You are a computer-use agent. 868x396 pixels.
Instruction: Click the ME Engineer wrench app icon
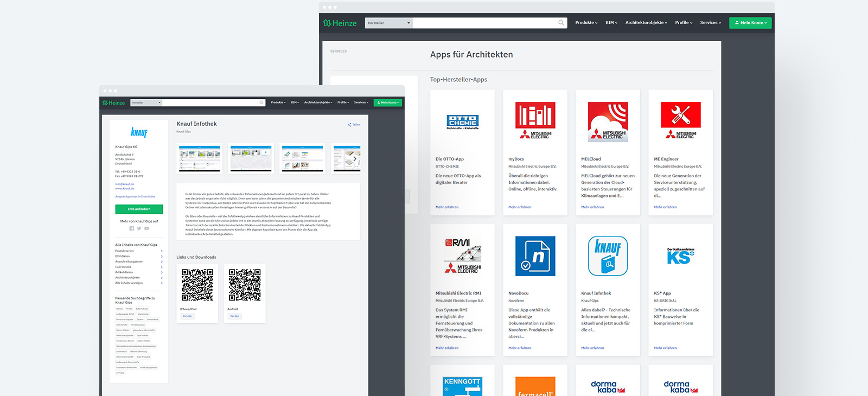(x=681, y=121)
